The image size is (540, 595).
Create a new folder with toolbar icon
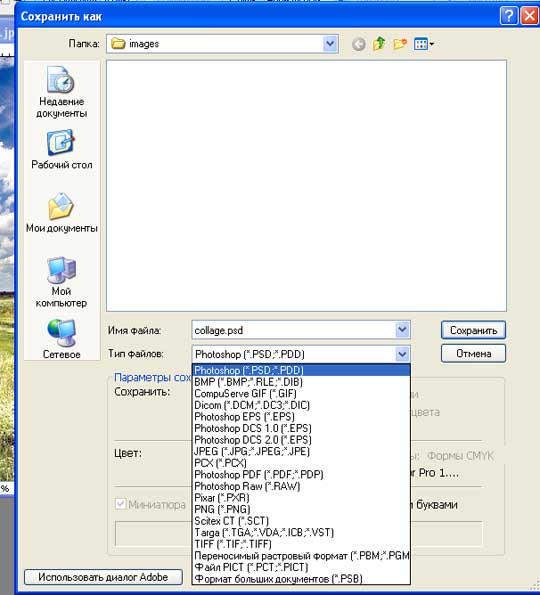[x=400, y=44]
